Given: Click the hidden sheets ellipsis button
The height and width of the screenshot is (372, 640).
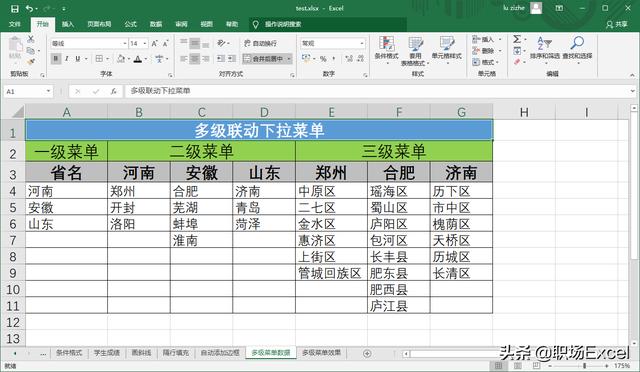Looking at the screenshot, I should pos(43,354).
